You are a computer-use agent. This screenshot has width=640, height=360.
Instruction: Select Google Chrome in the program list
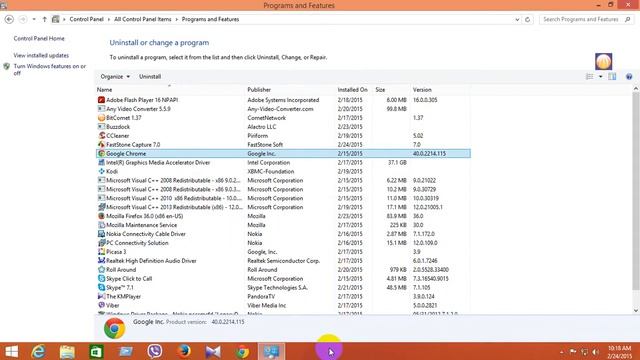click(x=283, y=153)
